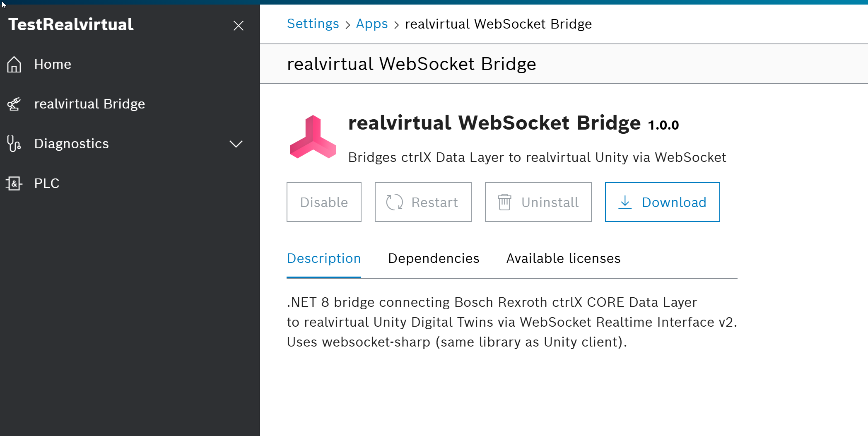Click the PLC logic-gate icon

tap(14, 183)
